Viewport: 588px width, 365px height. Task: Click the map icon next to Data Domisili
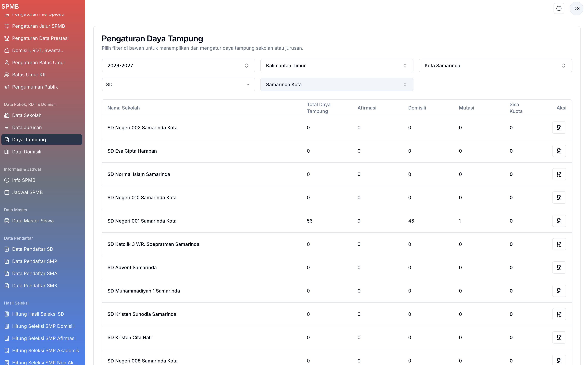7,152
